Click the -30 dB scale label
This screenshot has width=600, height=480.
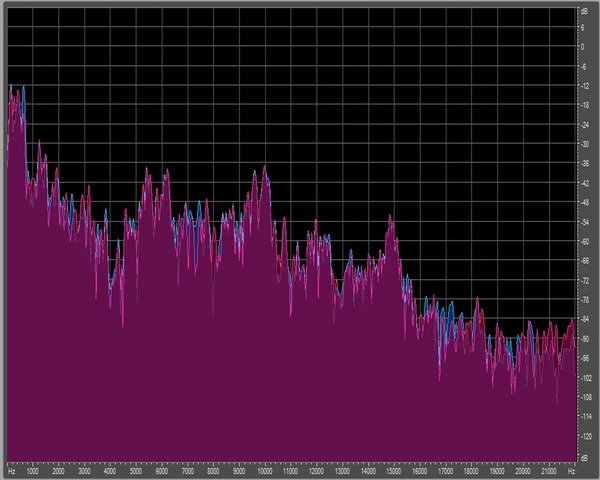pos(584,144)
